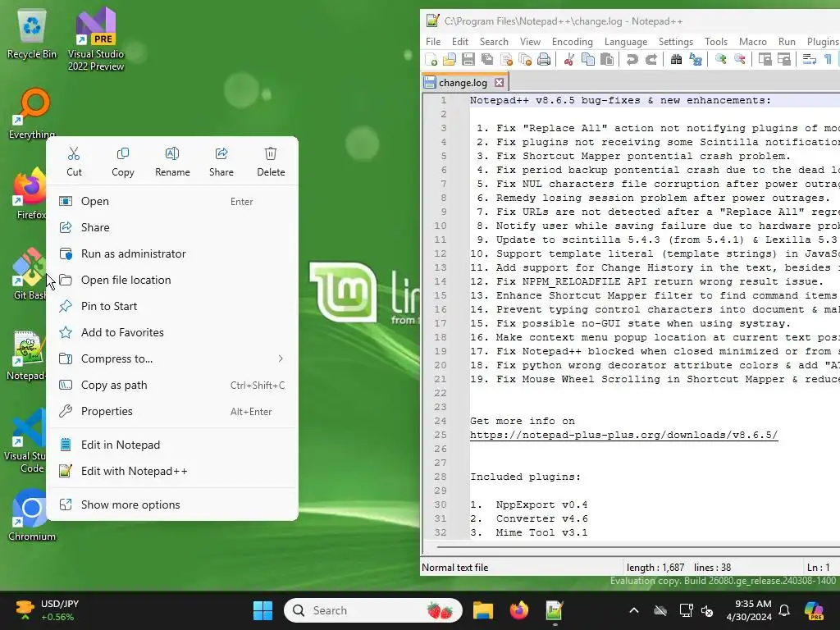Choose Open in the context menu
This screenshot has width=840, height=630.
click(172, 202)
